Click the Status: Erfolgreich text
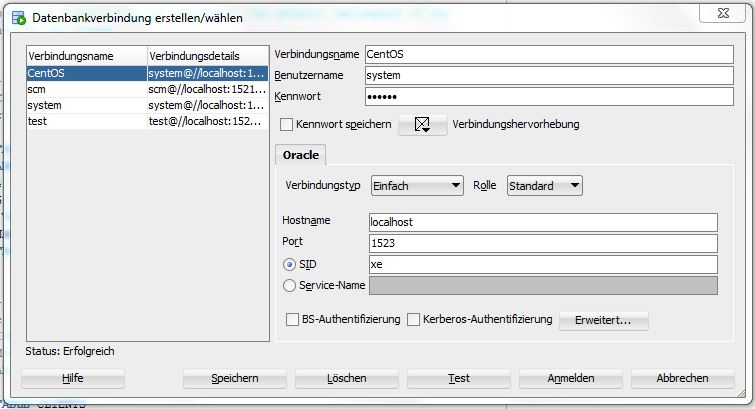Screen dimensions: 755x409 tap(70, 351)
